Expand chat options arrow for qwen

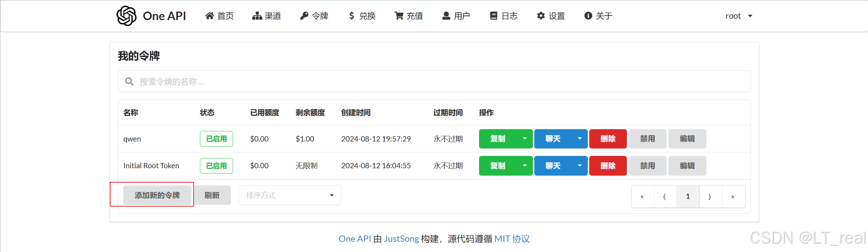point(580,139)
